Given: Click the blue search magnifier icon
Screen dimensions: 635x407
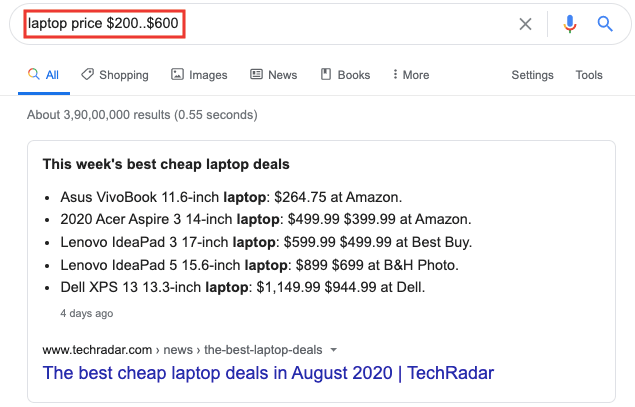Looking at the screenshot, I should click(605, 24).
